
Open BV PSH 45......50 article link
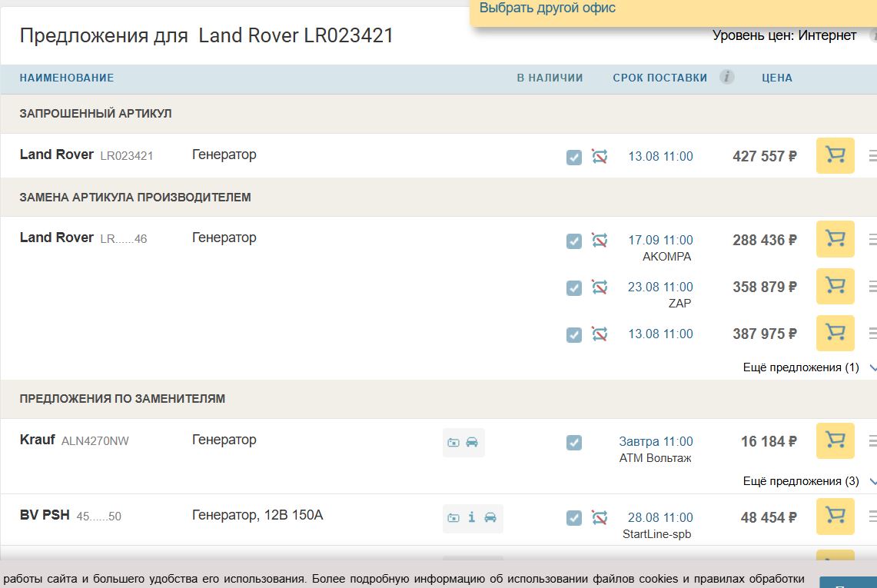tap(99, 517)
